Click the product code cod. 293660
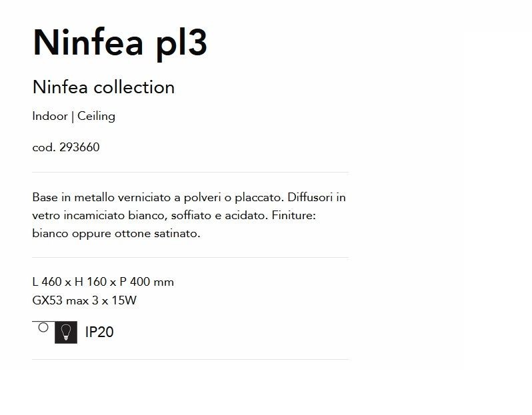532x415 pixels. pos(66,147)
